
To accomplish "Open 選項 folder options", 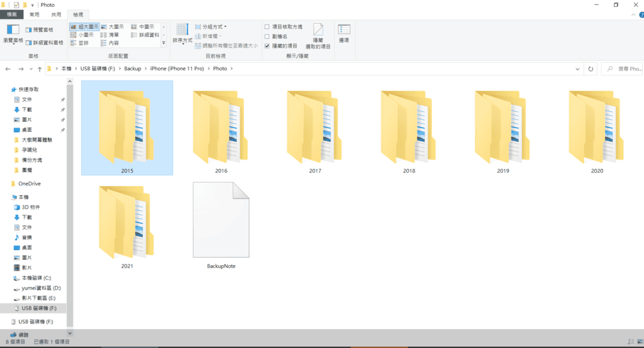I will [x=344, y=34].
